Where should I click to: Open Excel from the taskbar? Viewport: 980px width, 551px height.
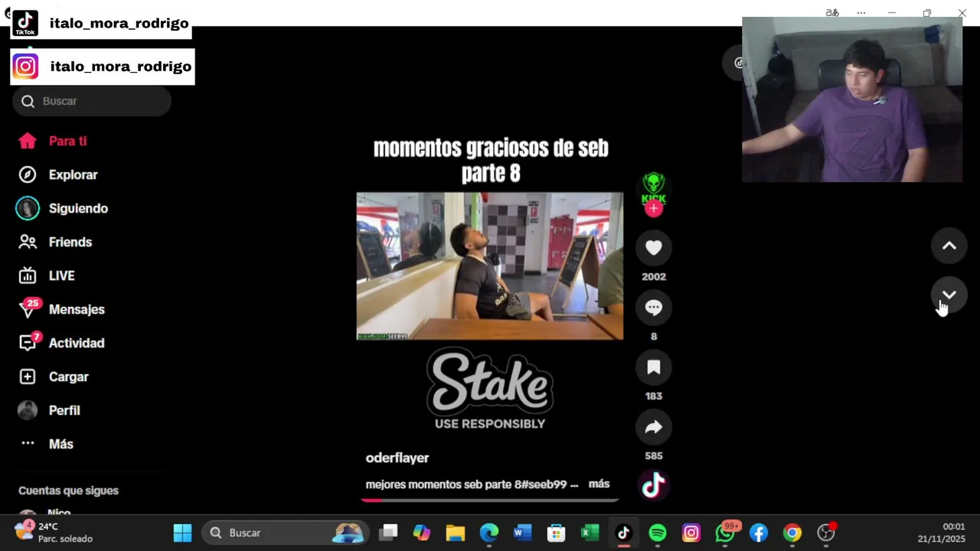point(590,533)
